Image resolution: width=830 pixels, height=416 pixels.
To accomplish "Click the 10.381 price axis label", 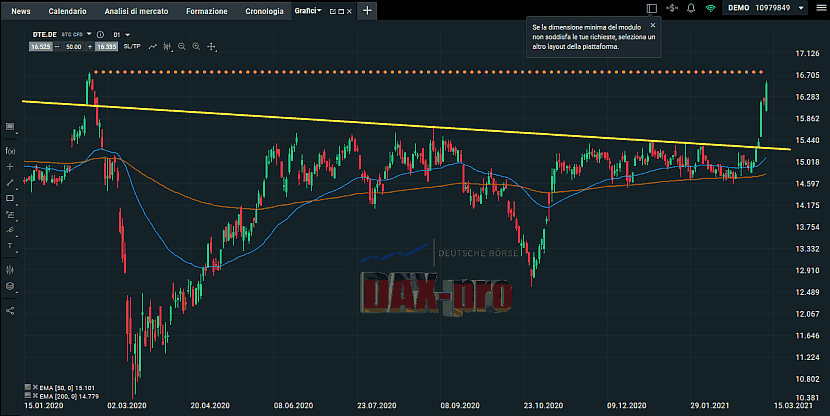I will pos(807,397).
